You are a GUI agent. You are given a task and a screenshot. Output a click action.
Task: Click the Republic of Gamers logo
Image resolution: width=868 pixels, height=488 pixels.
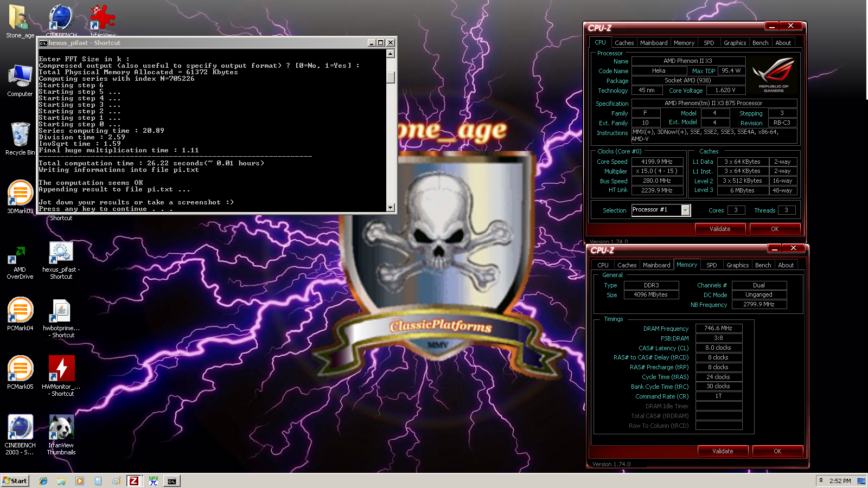(x=774, y=75)
